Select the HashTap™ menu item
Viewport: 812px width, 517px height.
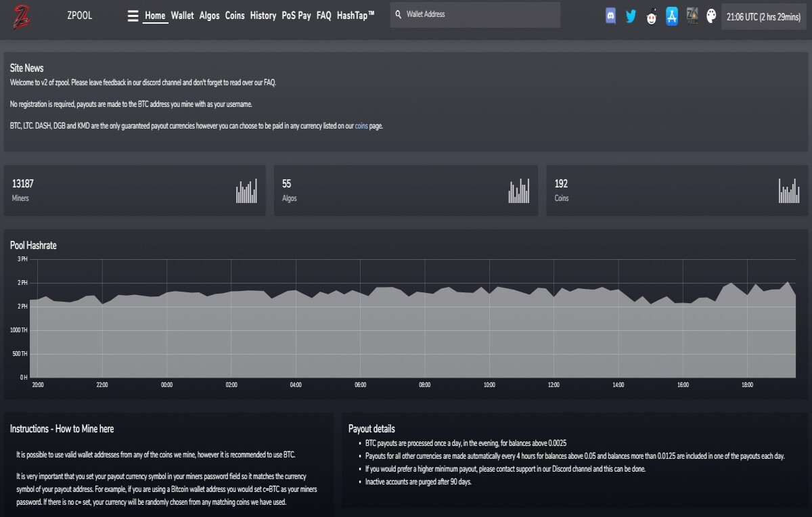click(x=355, y=16)
